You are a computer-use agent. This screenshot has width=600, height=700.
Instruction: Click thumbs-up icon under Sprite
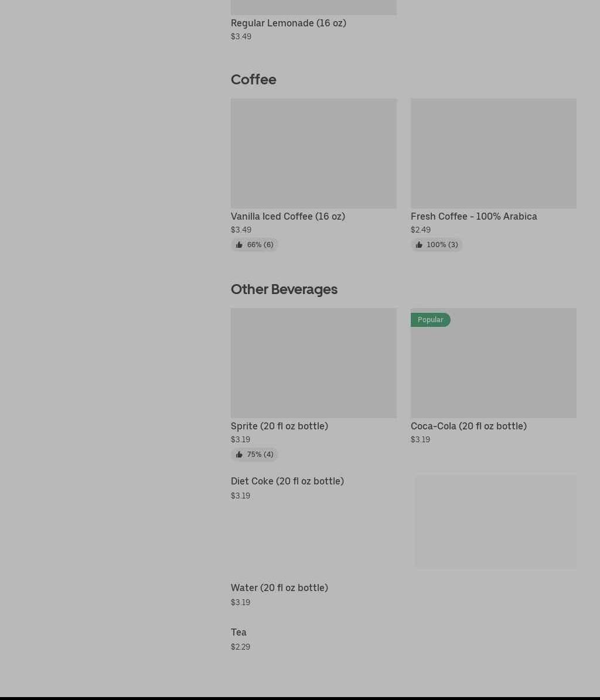(239, 455)
